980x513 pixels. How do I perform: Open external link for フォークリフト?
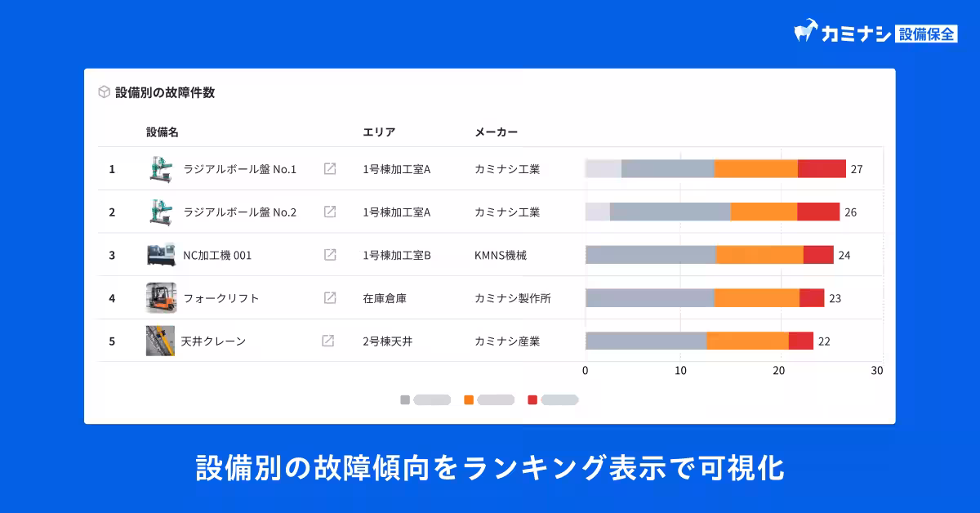click(x=330, y=297)
